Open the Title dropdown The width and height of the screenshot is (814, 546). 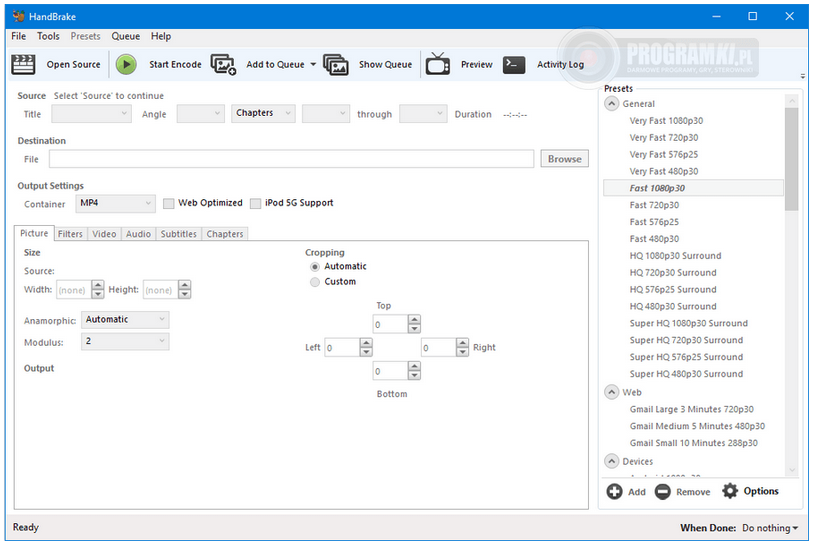tap(91, 113)
